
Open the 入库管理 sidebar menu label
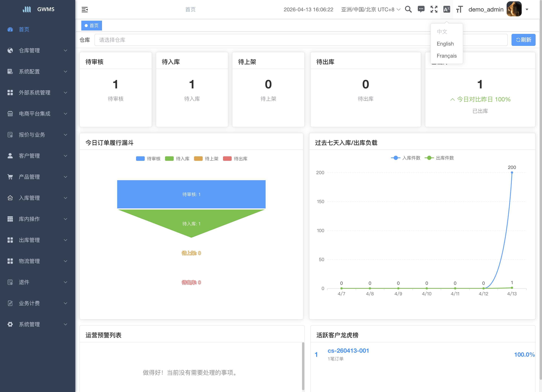tap(29, 198)
